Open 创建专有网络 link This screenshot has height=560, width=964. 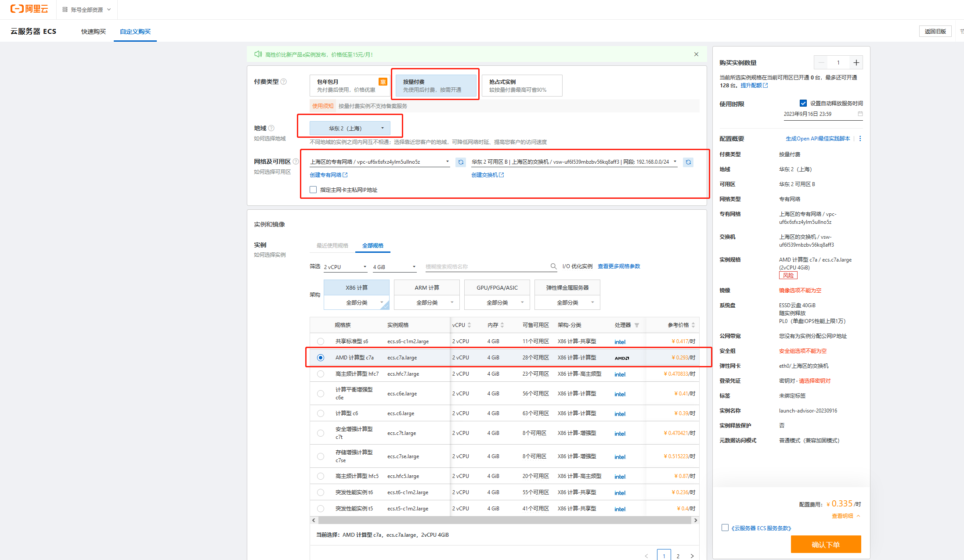(x=329, y=175)
